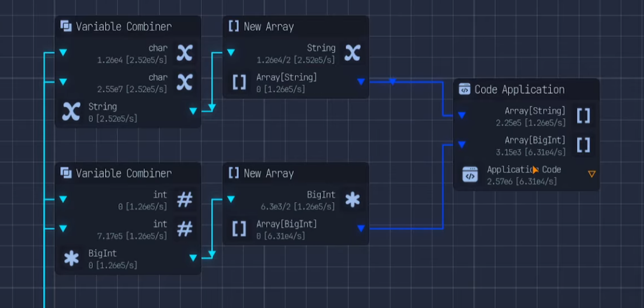
Task: Click the Code Application header icon
Action: coord(465,89)
